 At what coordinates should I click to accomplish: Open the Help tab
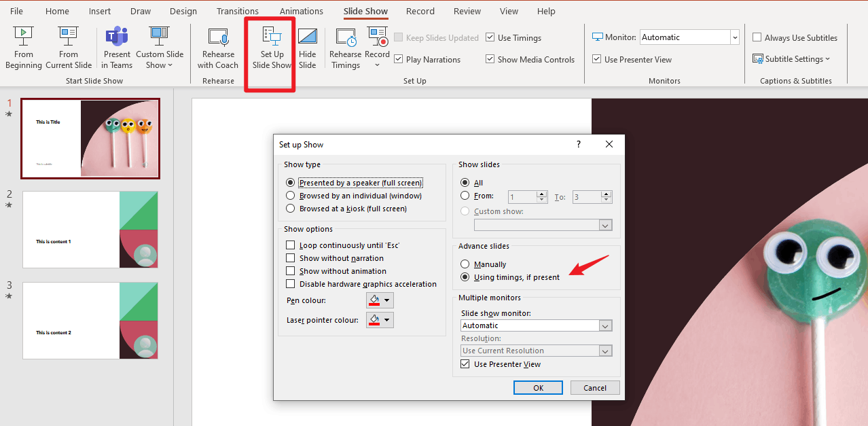pyautogui.click(x=546, y=11)
